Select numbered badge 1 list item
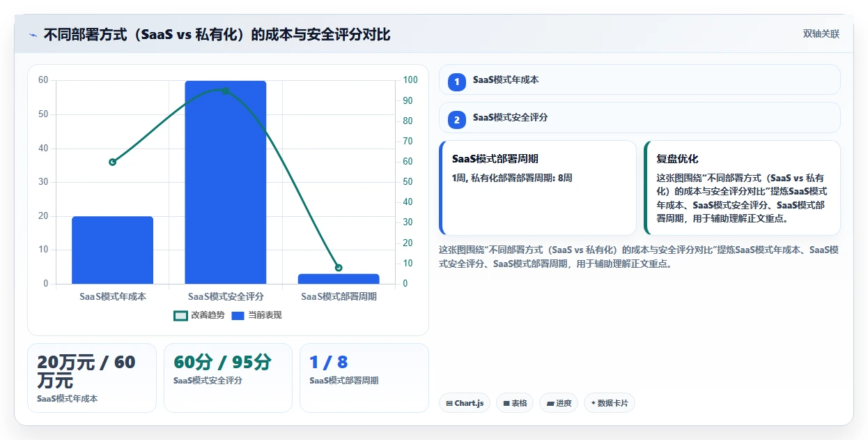The width and height of the screenshot is (868, 440). coord(457,82)
